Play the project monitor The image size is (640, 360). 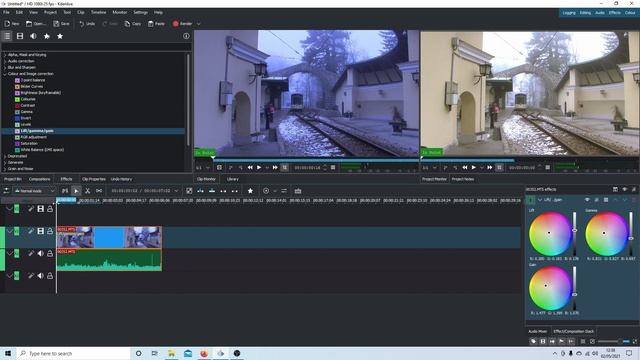coord(473,168)
